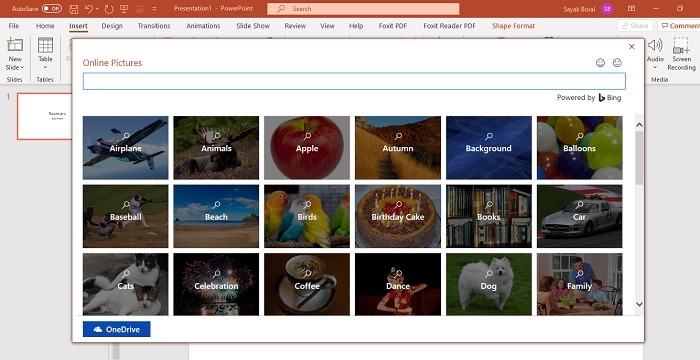Start presentation from beginning icon
The width and height of the screenshot is (700, 360).
coord(124,8)
